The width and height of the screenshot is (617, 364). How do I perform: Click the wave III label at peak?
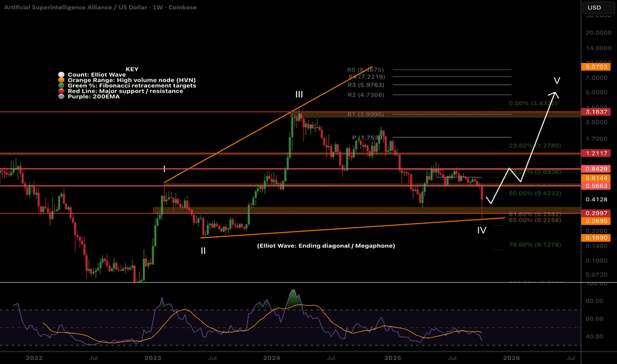pos(299,96)
